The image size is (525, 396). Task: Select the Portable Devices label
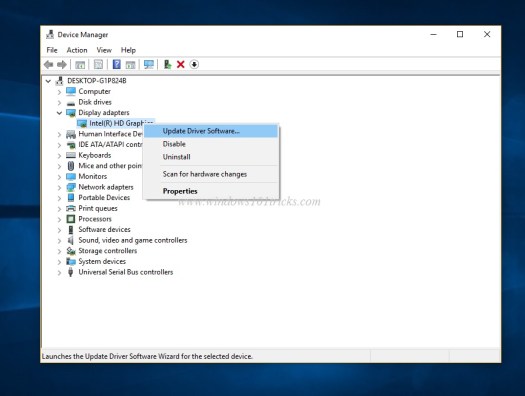tap(104, 198)
